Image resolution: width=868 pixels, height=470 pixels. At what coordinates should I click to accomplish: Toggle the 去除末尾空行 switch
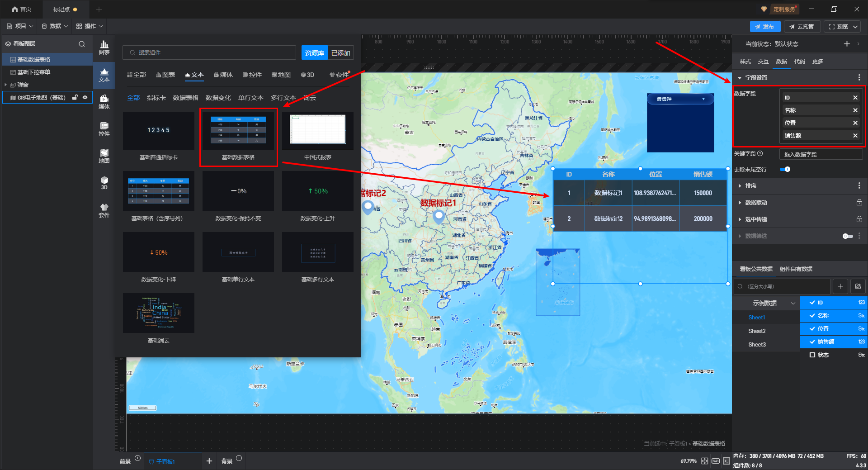click(x=785, y=169)
